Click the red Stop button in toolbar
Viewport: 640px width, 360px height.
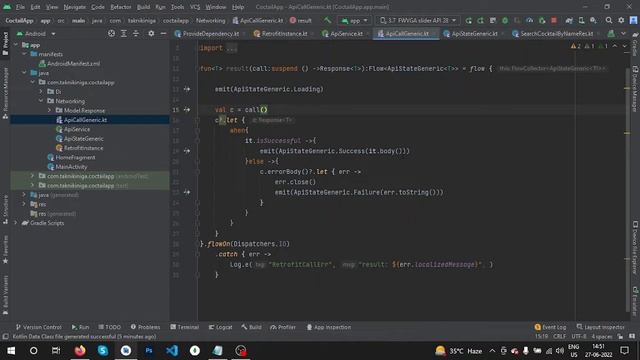554,20
